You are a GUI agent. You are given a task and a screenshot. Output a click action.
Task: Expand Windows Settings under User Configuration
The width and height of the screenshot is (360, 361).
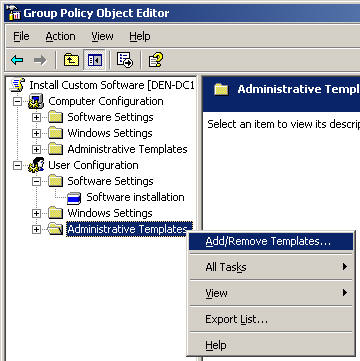tap(36, 213)
